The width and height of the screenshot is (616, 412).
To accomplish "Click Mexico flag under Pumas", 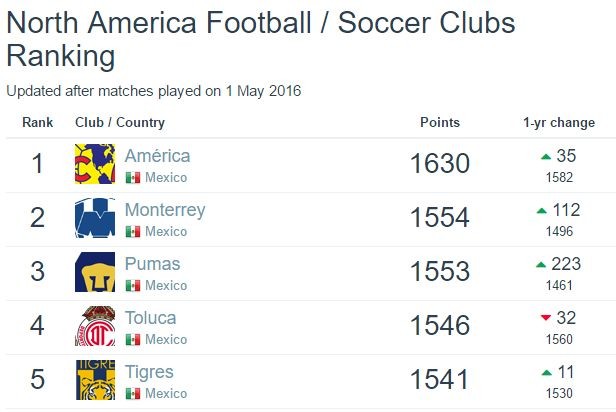I will click(x=132, y=286).
